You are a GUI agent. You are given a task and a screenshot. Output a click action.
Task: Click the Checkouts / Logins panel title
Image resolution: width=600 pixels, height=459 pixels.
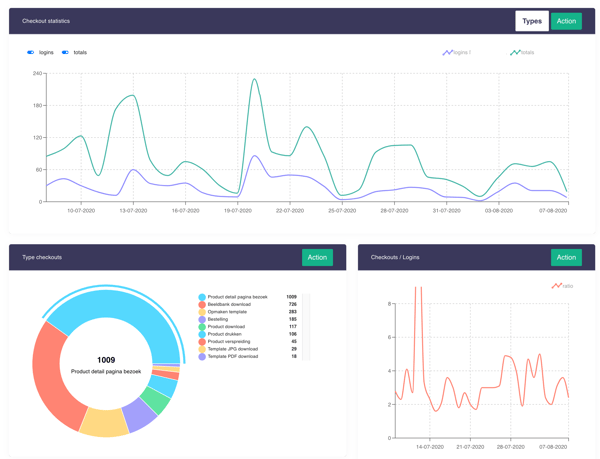coord(395,257)
